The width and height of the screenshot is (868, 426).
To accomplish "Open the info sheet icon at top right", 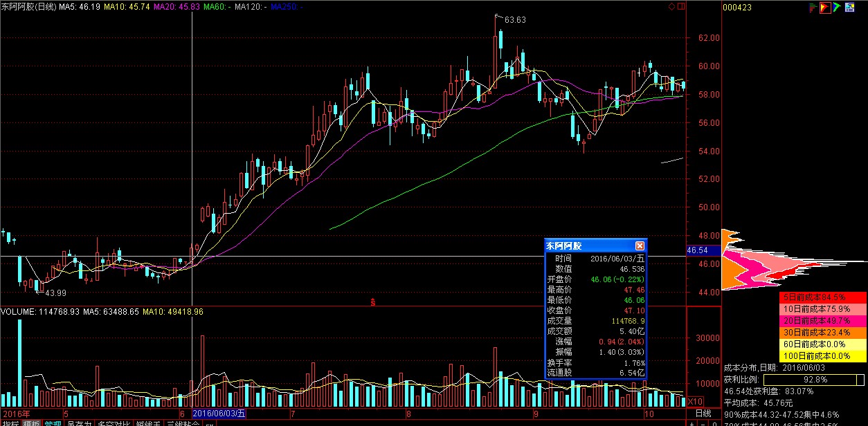I will coord(849,8).
